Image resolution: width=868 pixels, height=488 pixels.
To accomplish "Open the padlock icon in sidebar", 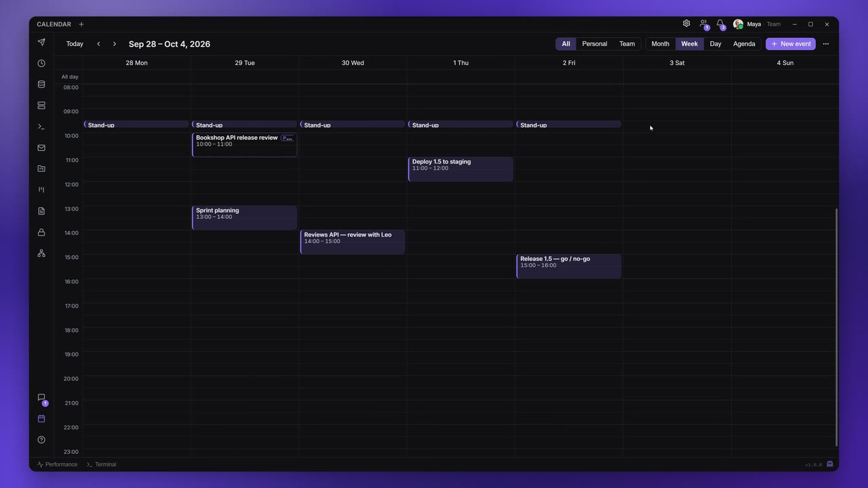I will (x=41, y=232).
